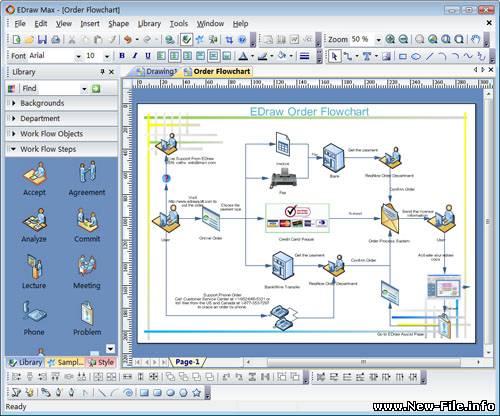Select the Rectangle drawing tool
The image size is (500, 416).
(x=403, y=56)
